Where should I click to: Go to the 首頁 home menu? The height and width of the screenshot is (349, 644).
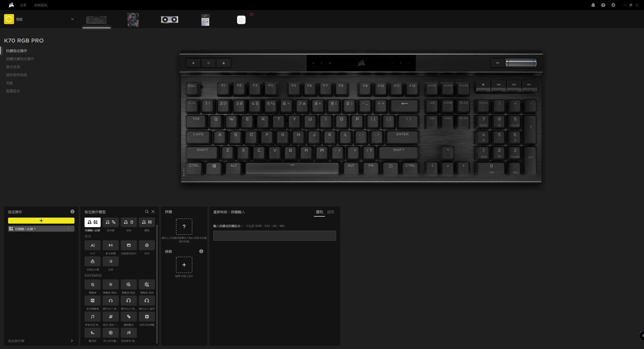point(23,5)
